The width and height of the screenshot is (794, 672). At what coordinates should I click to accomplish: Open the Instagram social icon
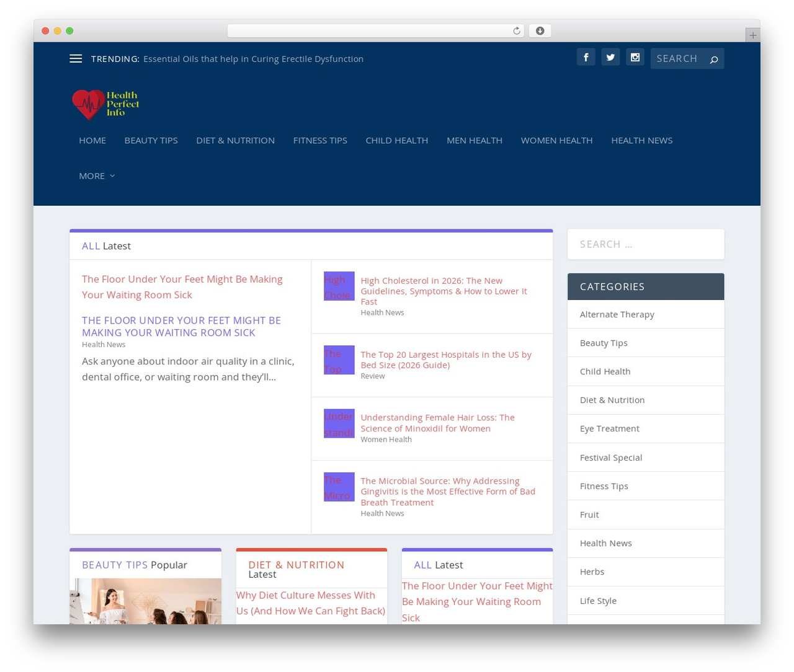tap(635, 57)
